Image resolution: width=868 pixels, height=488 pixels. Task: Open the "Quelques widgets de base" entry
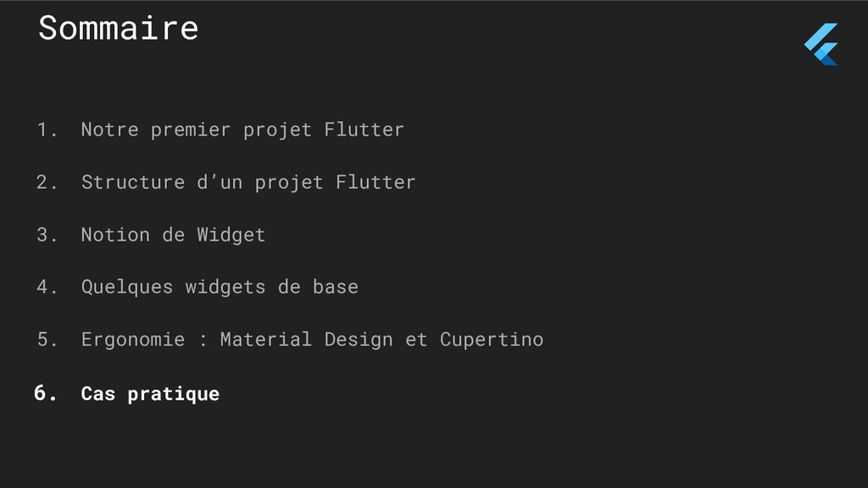[x=220, y=287]
